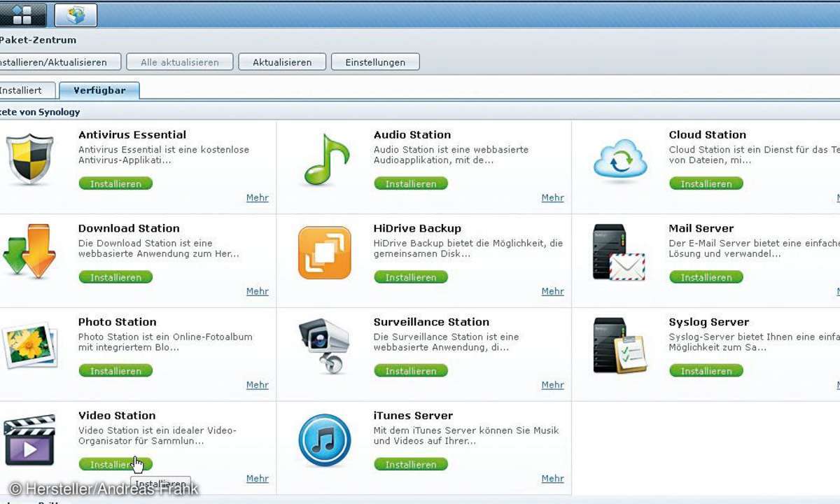The height and width of the screenshot is (504, 840).
Task: Open Mehr link for Video Station
Action: (258, 479)
